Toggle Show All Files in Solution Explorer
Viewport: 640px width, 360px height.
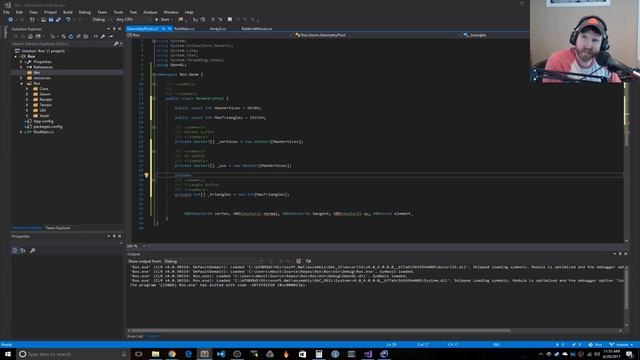click(86, 36)
